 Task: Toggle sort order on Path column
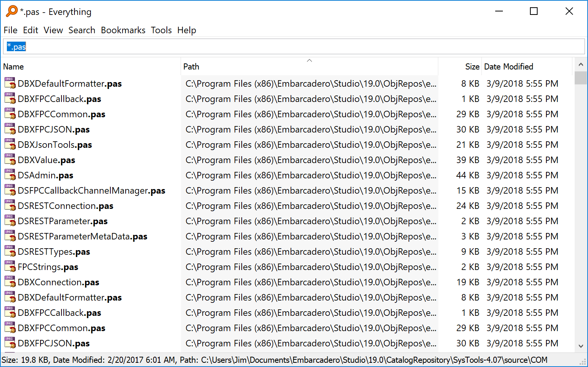point(309,67)
